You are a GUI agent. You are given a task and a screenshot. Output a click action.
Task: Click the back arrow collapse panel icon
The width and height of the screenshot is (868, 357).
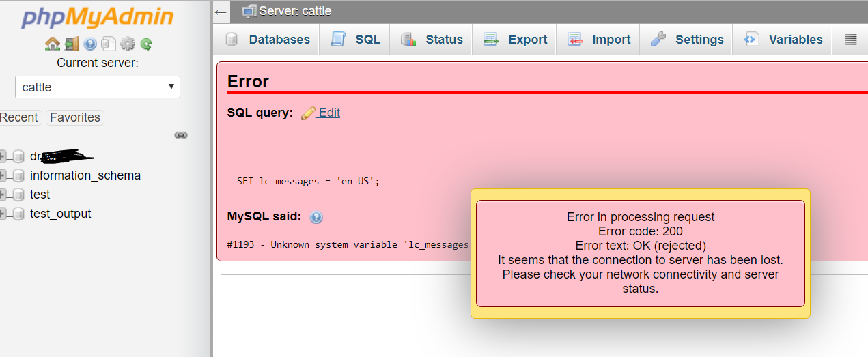pyautogui.click(x=221, y=12)
